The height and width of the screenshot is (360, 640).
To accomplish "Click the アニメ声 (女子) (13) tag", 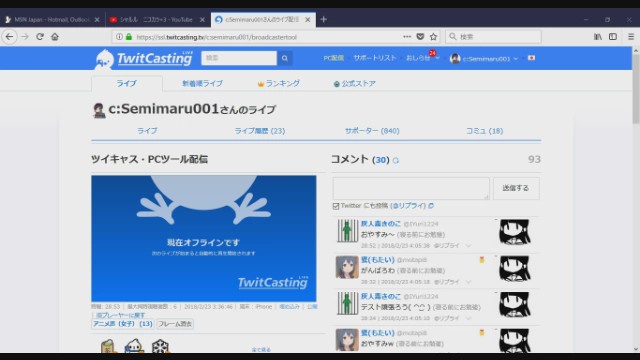I will pyautogui.click(x=122, y=324).
